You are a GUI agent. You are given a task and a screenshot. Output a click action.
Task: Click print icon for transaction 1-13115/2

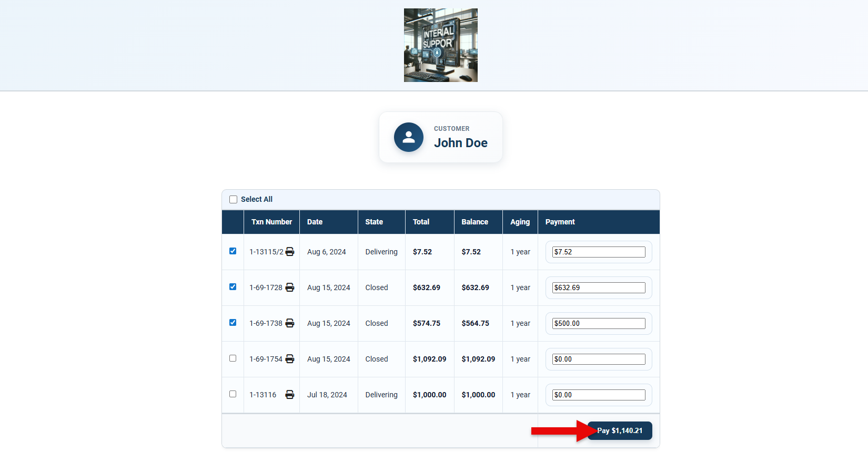coord(290,252)
